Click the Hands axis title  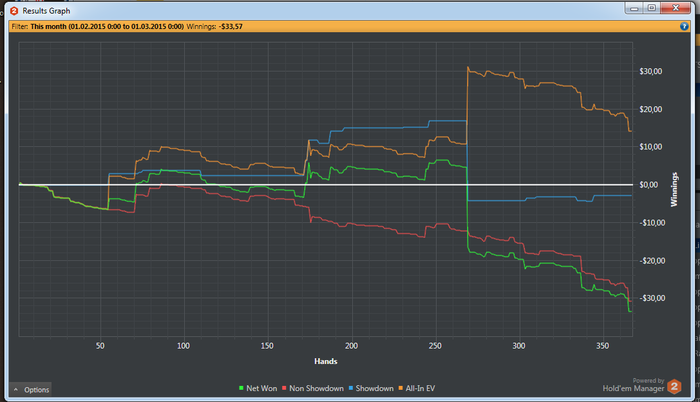point(326,361)
